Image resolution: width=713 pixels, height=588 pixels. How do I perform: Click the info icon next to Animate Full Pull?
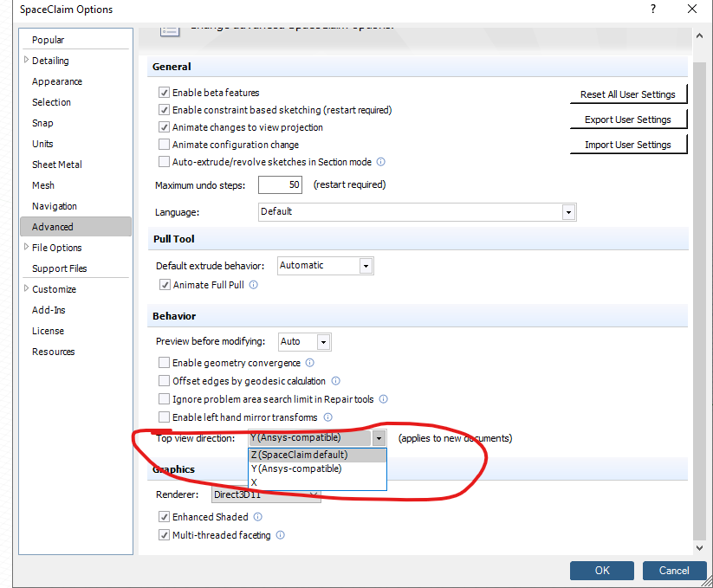254,284
